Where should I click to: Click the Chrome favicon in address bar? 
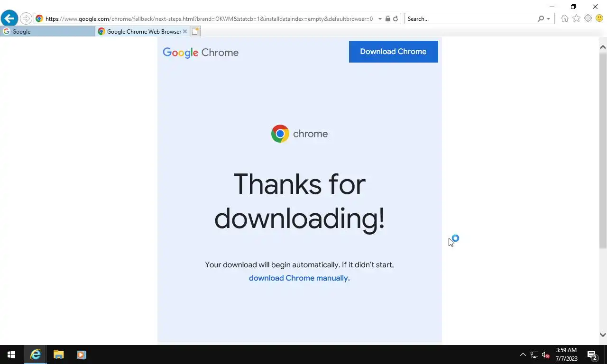tap(39, 18)
